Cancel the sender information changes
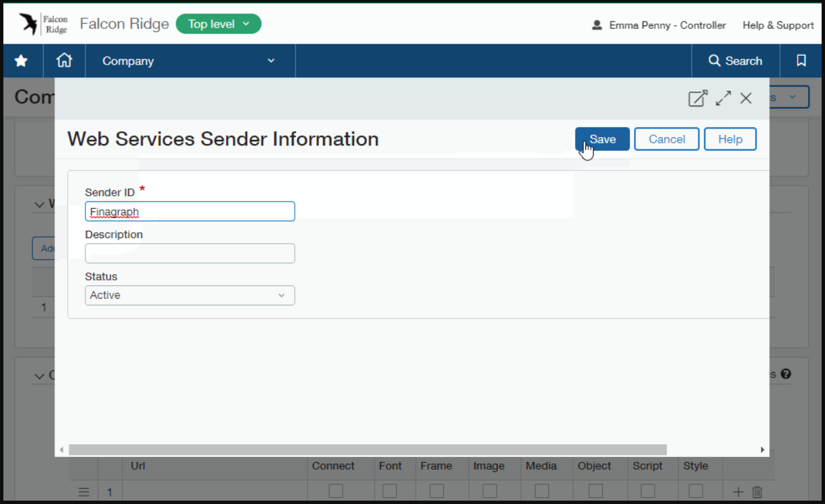Image resolution: width=825 pixels, height=504 pixels. click(x=666, y=139)
